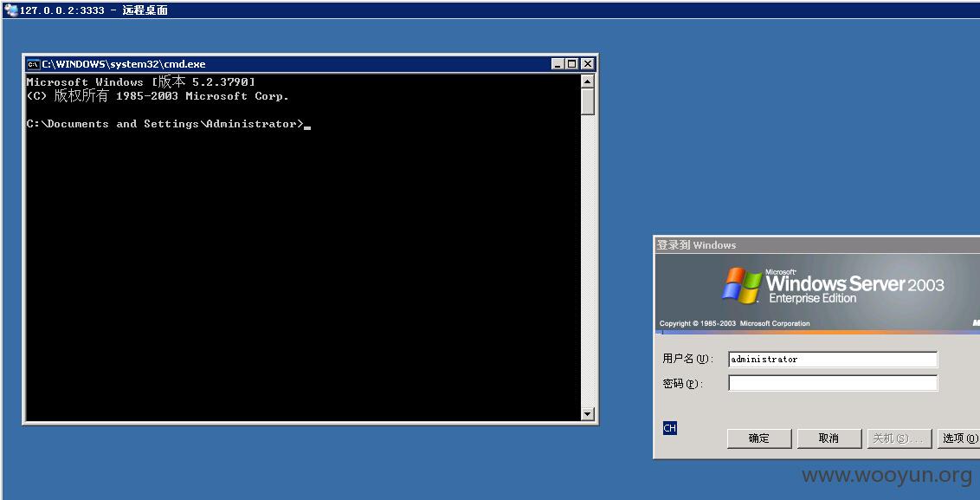The image size is (980, 500).
Task: Click the CH input language indicator
Action: (669, 428)
